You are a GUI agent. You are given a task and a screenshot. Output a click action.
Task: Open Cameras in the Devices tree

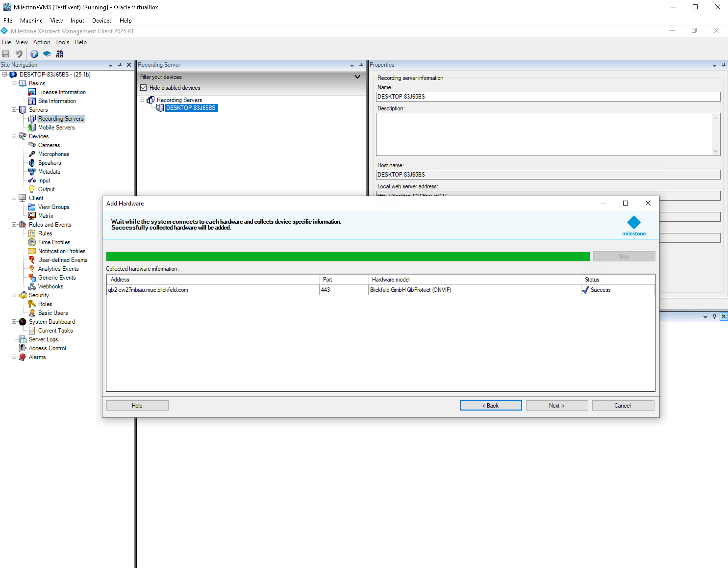[x=49, y=145]
